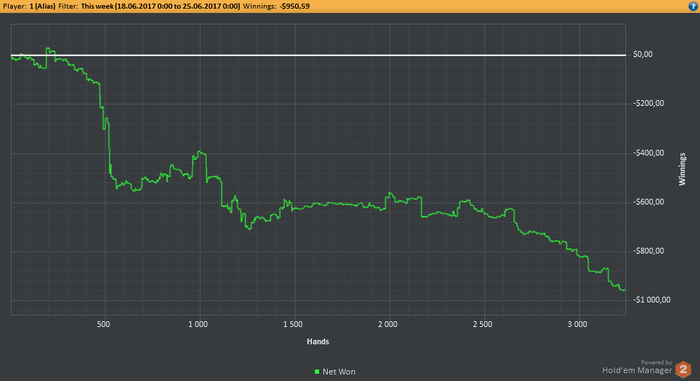This screenshot has height=381, width=700.
Task: Click the filter date range text in header
Action: 160,6
